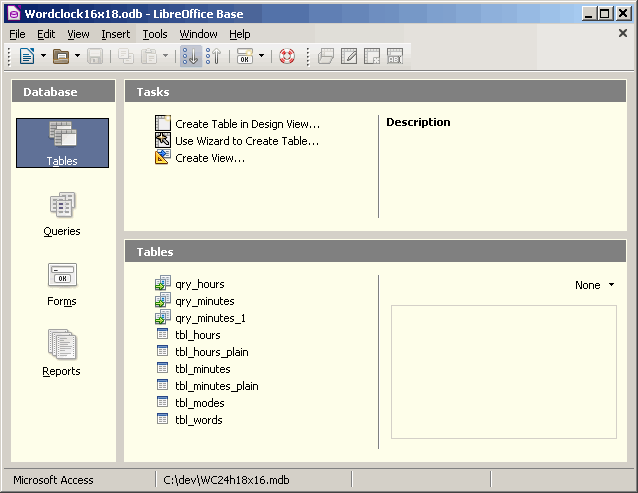
Task: Click the Form toolbar icon
Action: pyautogui.click(x=245, y=56)
